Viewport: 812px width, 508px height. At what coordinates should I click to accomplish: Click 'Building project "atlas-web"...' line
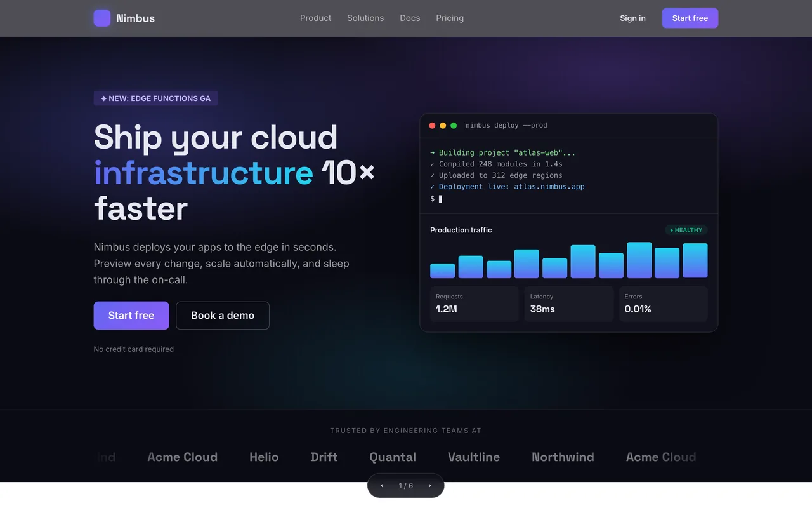[x=503, y=152]
